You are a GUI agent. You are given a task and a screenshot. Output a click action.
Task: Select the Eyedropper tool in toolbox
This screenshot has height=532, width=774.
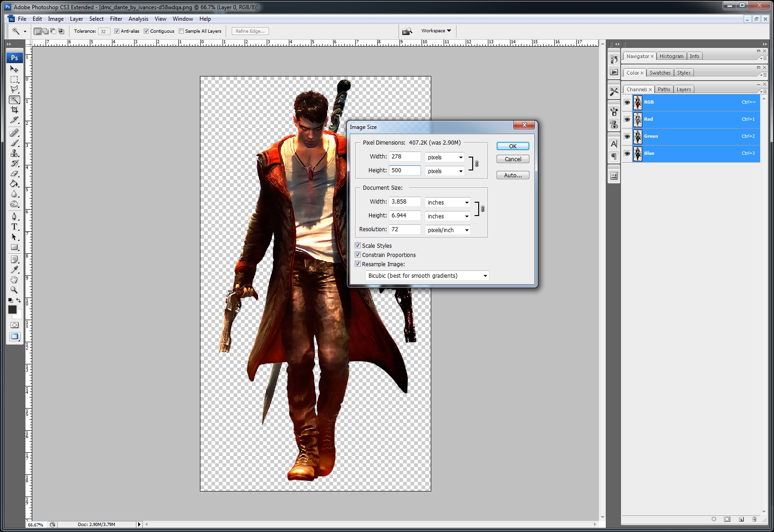click(14, 269)
